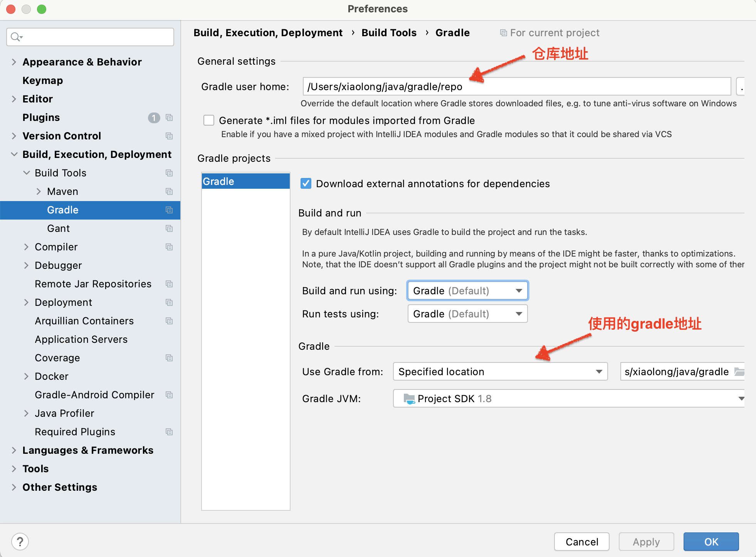Click project-level icon beside Version Control
Screen dimensions: 756x557
coord(169,136)
